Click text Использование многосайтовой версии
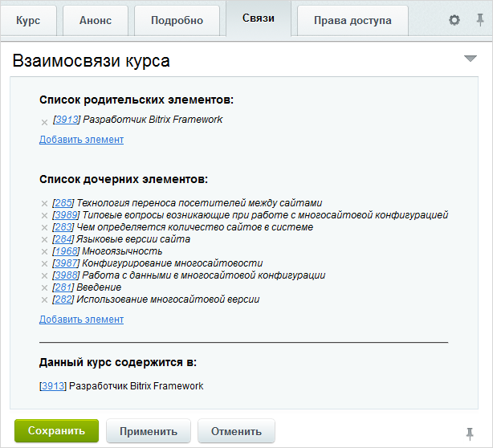493x448 pixels. 168,299
